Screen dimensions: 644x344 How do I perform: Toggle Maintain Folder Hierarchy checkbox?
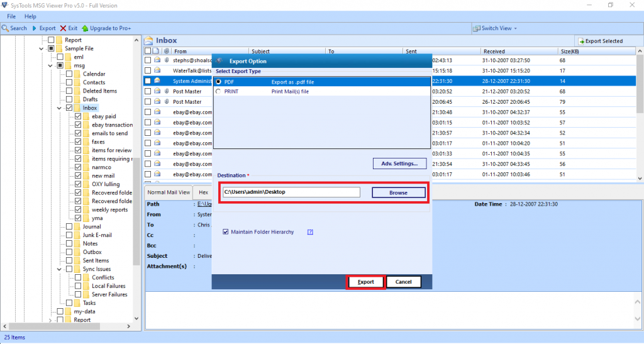click(226, 232)
